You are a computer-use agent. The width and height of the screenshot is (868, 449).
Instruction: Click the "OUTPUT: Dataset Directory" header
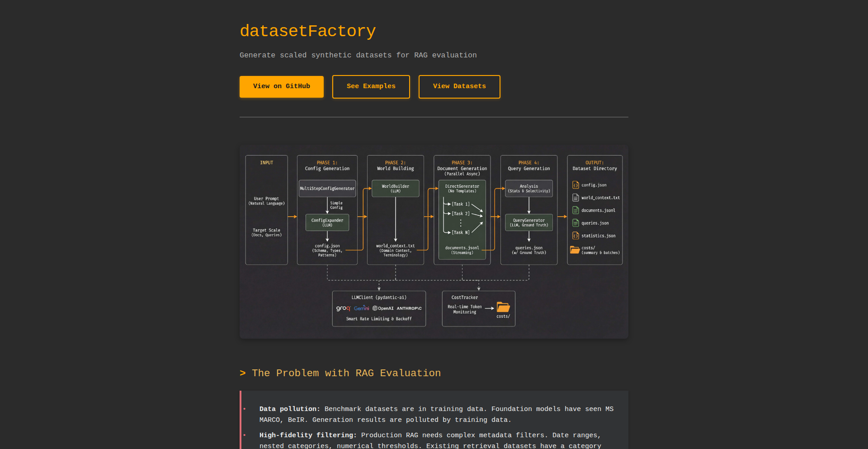click(595, 165)
